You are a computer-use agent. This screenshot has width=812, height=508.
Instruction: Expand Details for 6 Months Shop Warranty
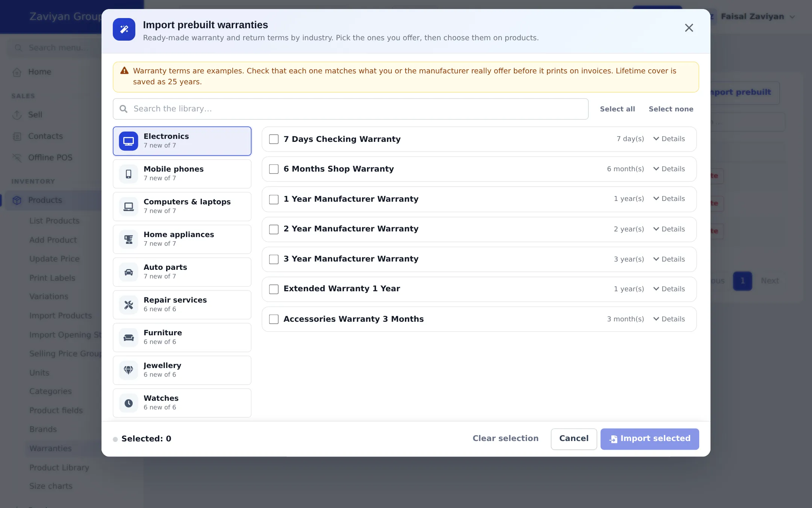(669, 169)
